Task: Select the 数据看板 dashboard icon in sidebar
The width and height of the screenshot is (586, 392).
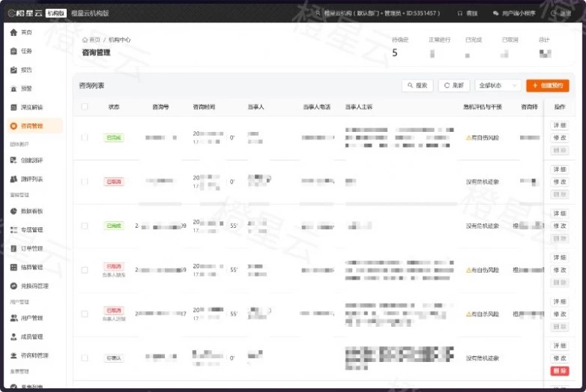Action: tap(13, 211)
